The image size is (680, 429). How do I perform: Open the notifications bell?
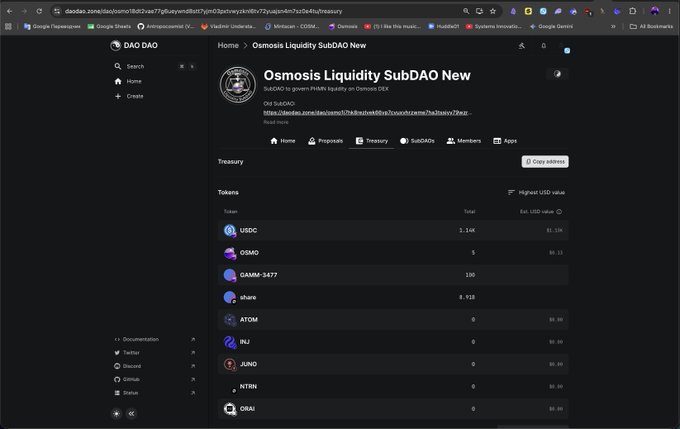click(x=543, y=46)
